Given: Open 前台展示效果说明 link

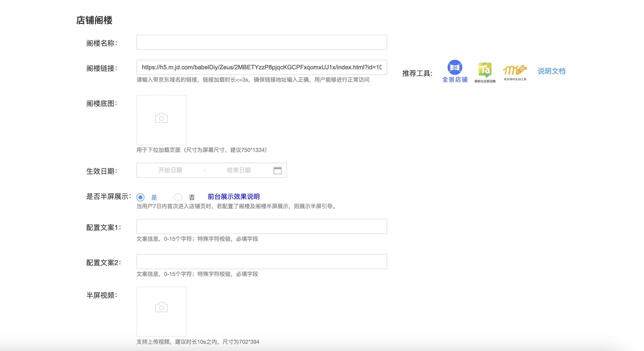Looking at the screenshot, I should pyautogui.click(x=233, y=197).
